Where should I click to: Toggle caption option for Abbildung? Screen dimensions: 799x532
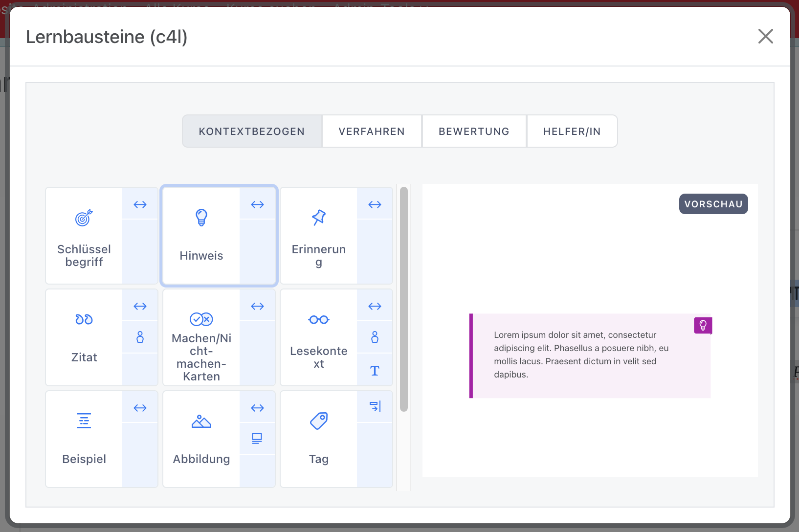pyautogui.click(x=257, y=439)
